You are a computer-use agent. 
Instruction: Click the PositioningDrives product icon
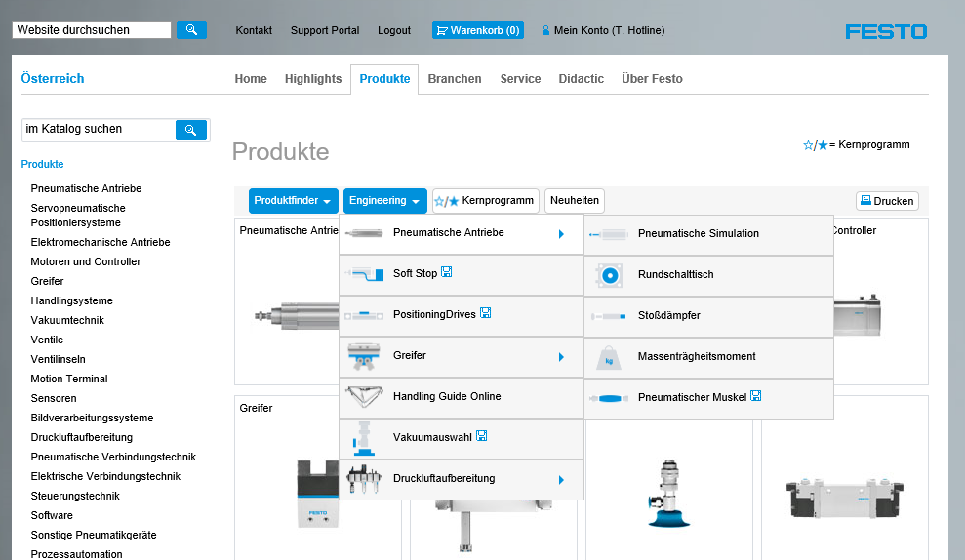point(364,316)
